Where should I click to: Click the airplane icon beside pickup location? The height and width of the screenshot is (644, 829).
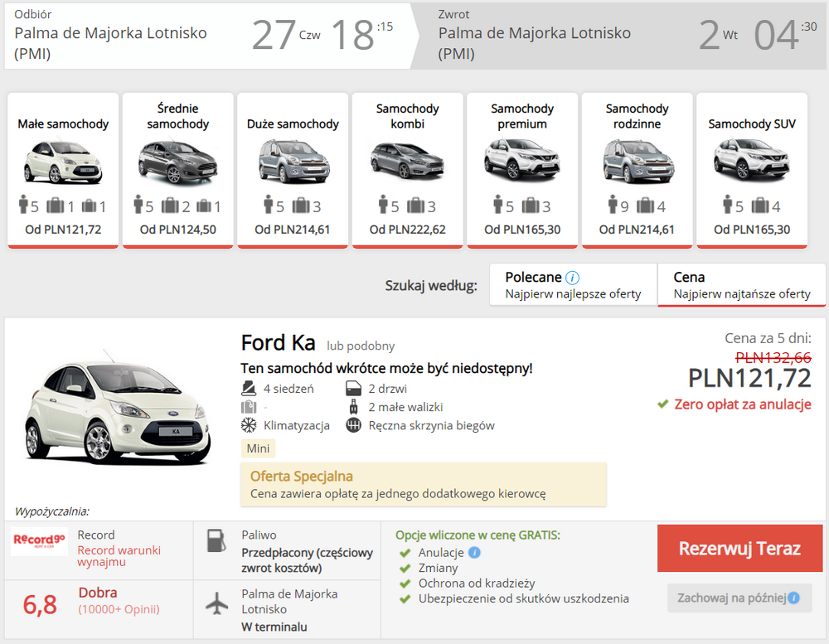tap(216, 603)
